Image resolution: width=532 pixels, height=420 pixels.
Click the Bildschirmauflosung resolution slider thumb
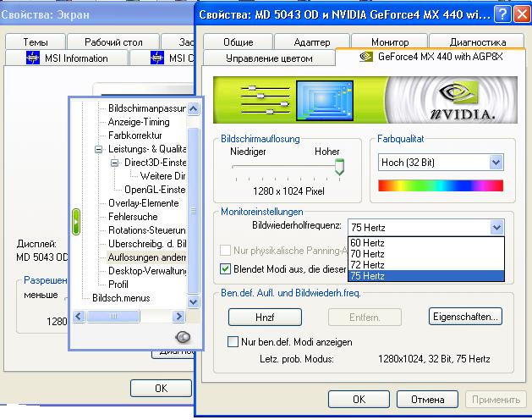coord(339,167)
